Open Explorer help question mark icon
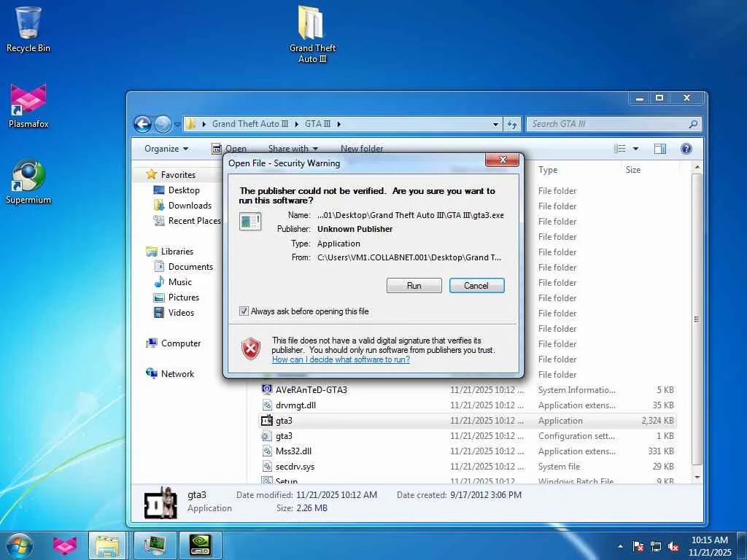 coord(686,149)
